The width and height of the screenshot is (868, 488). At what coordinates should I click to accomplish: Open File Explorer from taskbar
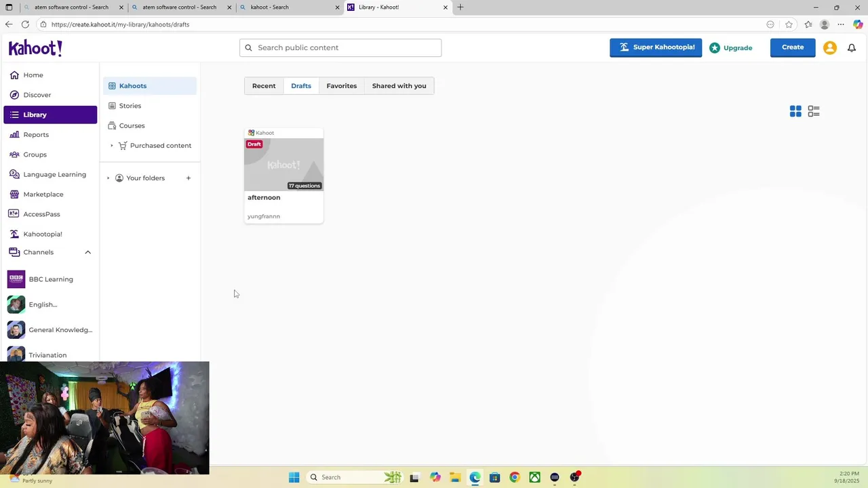[x=454, y=477]
